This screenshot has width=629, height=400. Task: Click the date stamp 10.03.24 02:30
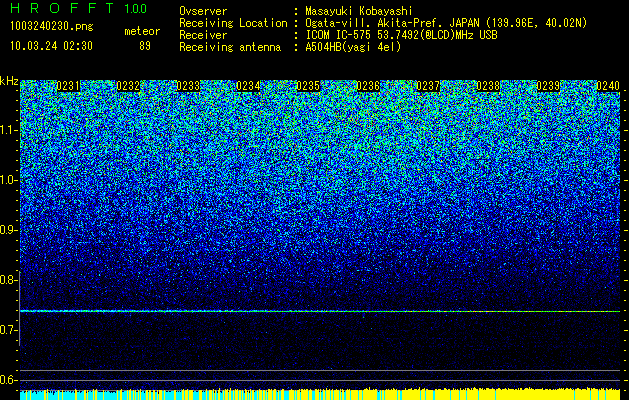tap(51, 46)
